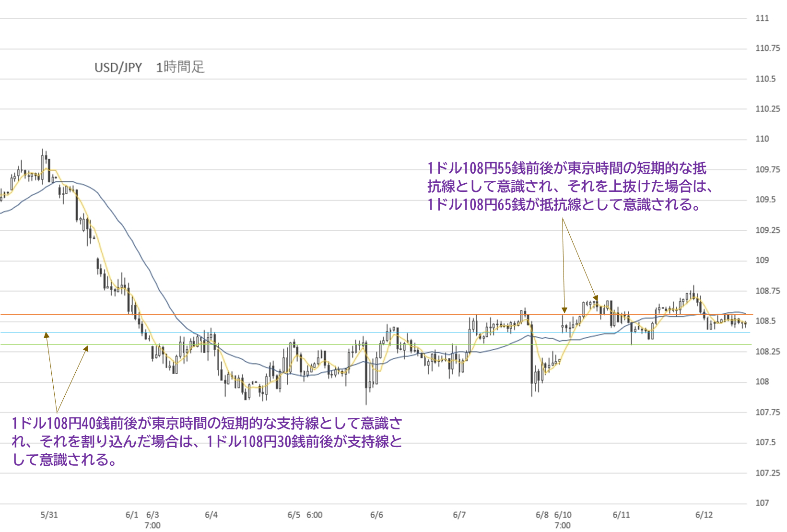
Task: Click the 6/1 date label
Action: [132, 515]
